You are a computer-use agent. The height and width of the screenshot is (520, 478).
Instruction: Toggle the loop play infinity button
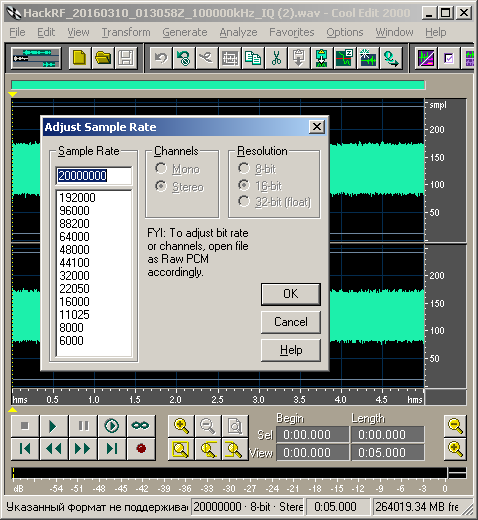(x=141, y=426)
